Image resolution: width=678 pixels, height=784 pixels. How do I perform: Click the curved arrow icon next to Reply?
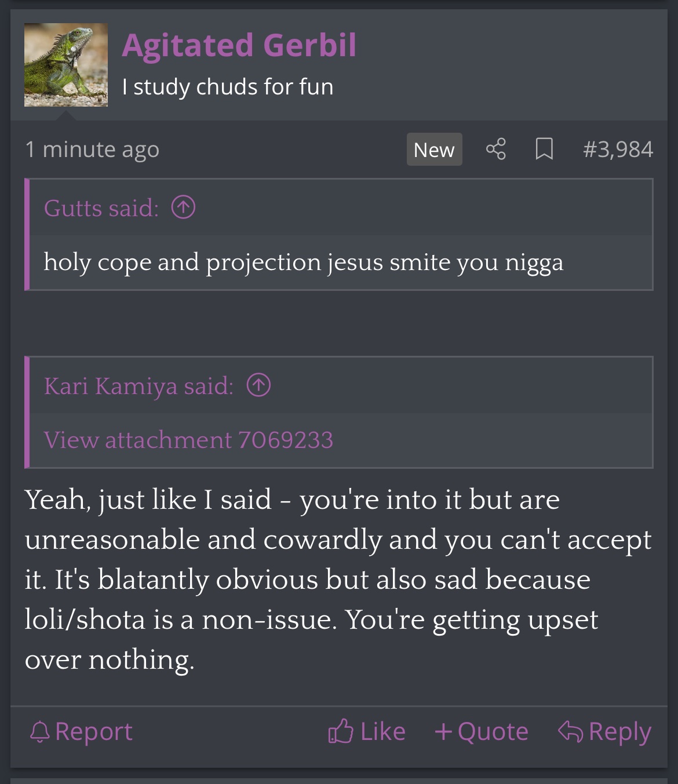pyautogui.click(x=570, y=731)
